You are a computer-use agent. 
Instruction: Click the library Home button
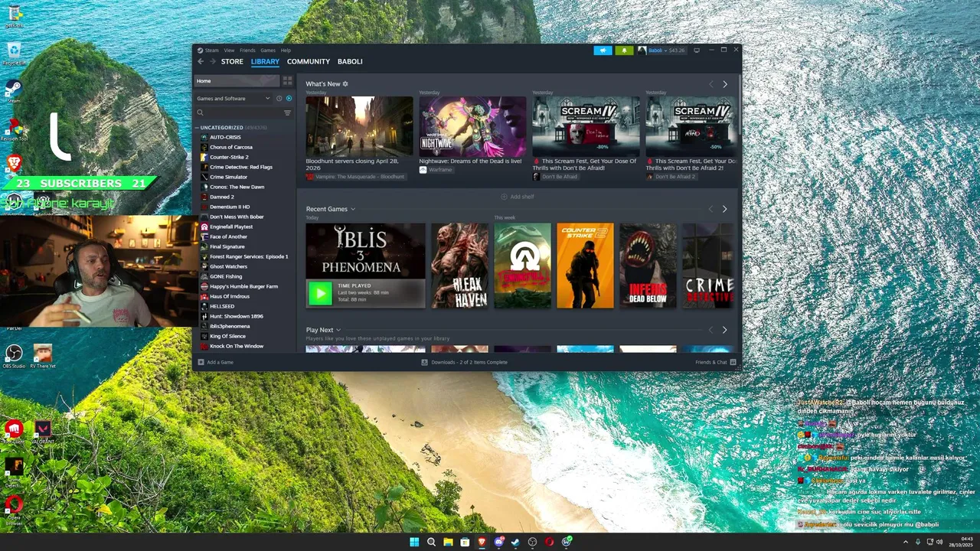tap(237, 80)
